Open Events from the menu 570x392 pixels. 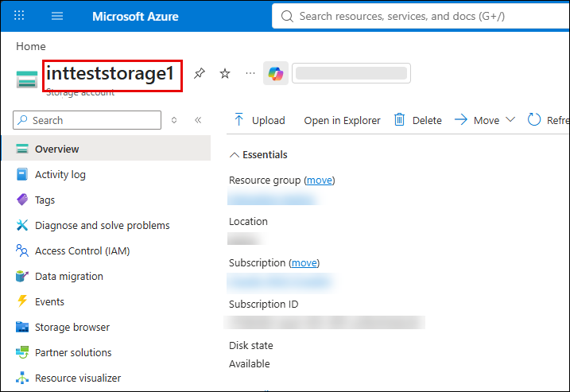[49, 302]
